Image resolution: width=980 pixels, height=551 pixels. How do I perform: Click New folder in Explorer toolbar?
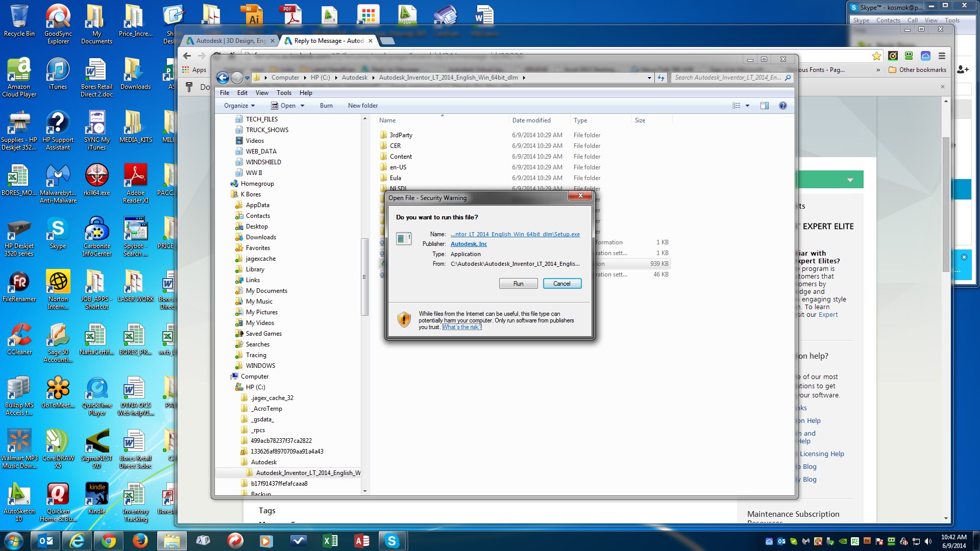point(363,106)
